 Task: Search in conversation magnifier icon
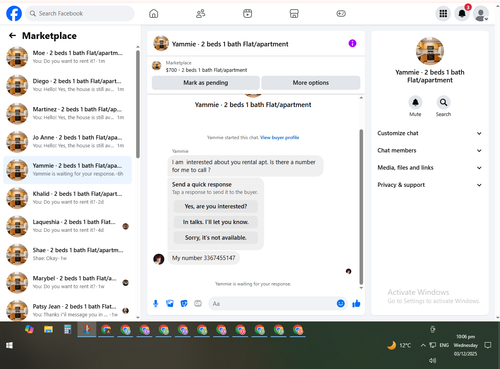coord(443,102)
